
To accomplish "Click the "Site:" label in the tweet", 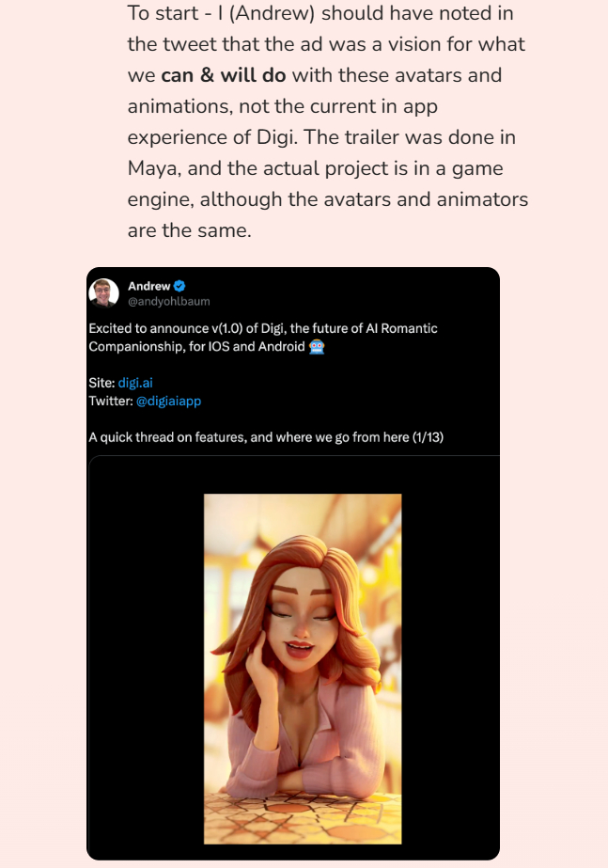I will pos(101,383).
